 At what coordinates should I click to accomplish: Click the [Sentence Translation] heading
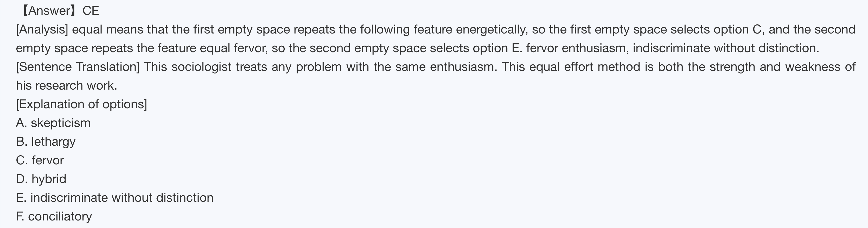click(78, 66)
